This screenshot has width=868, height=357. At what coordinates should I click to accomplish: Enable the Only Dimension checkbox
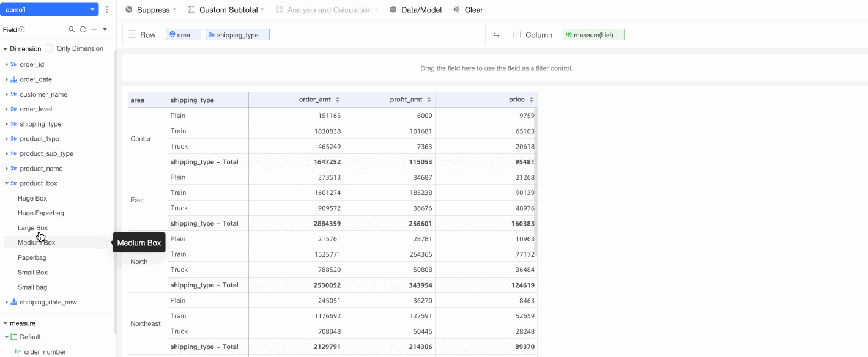coord(49,48)
